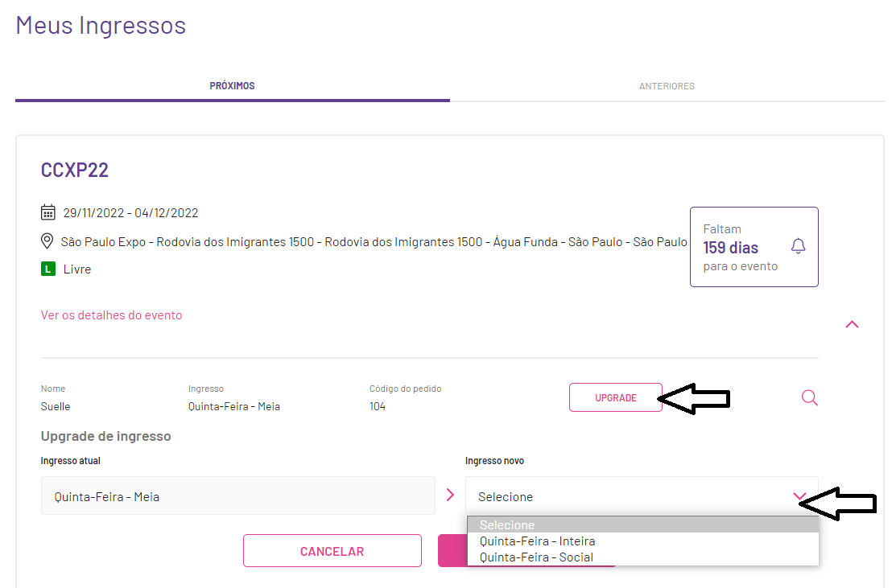The image size is (896, 588).
Task: Click the Livre rating label
Action: [x=77, y=269]
